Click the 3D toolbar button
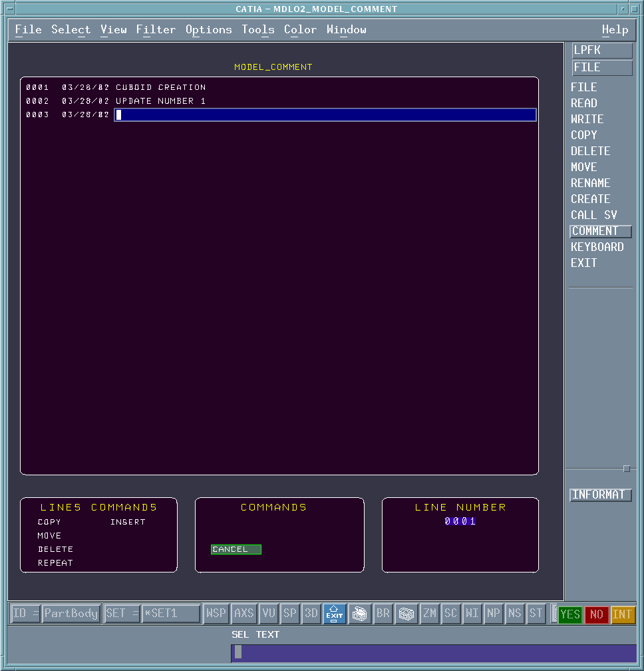The image size is (644, 671). (x=311, y=614)
